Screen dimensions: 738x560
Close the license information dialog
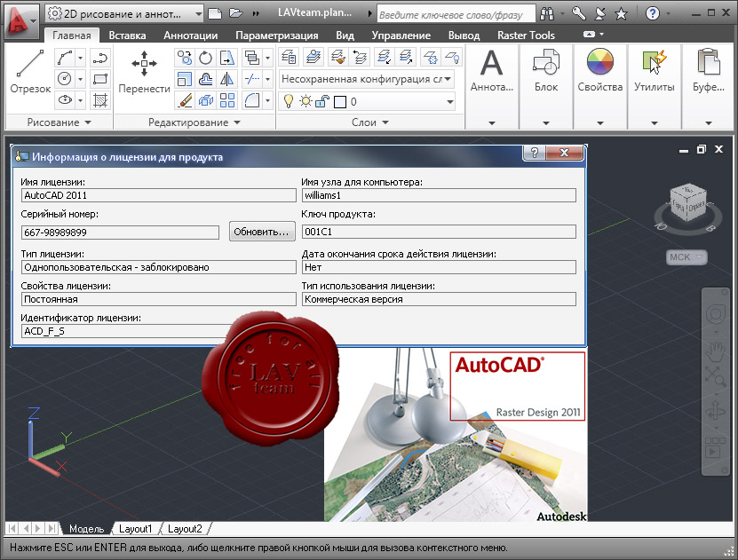[x=564, y=153]
